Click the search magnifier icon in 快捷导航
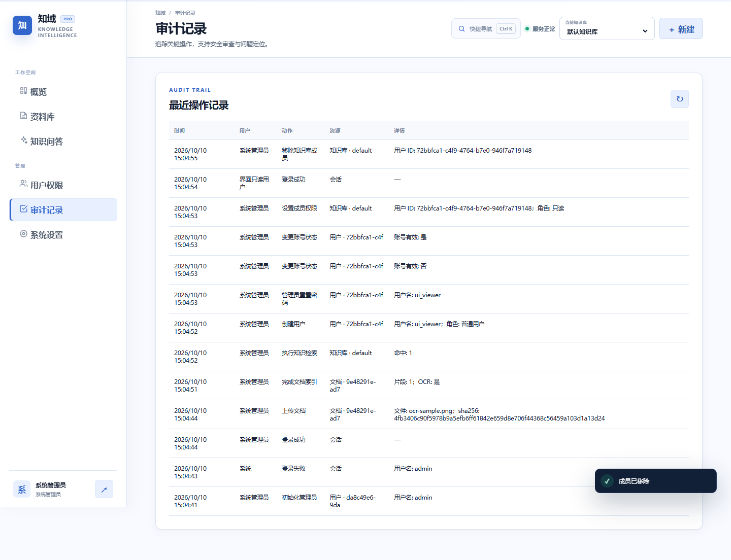This screenshot has width=731, height=560. pos(461,29)
